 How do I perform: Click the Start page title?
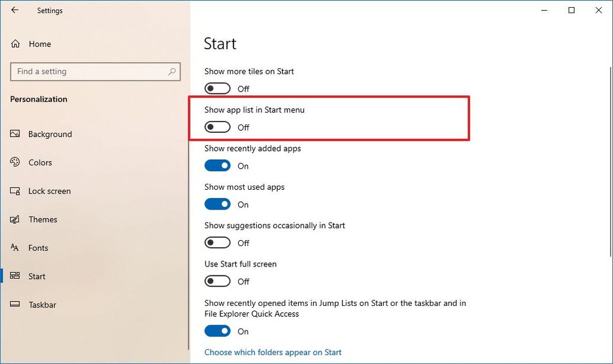[220, 43]
